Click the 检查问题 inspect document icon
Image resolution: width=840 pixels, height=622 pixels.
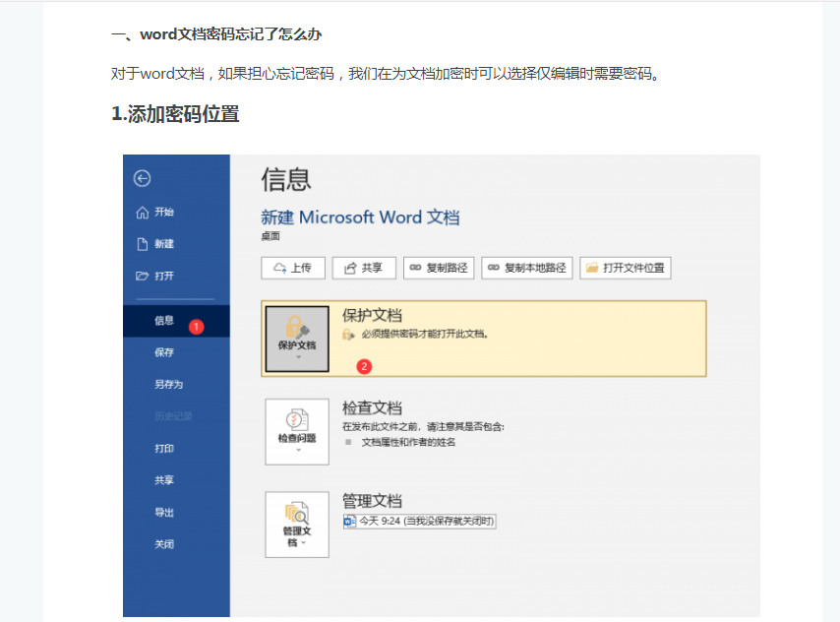295,420
